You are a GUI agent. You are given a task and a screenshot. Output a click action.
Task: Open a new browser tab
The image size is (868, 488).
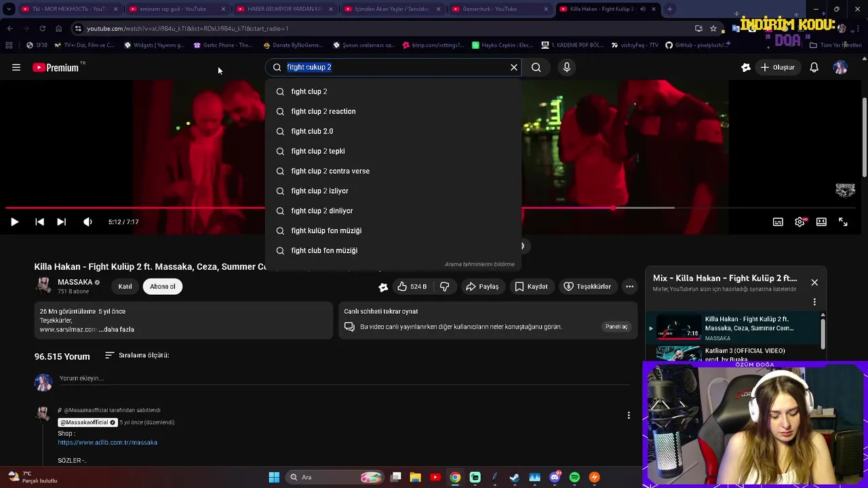click(670, 9)
